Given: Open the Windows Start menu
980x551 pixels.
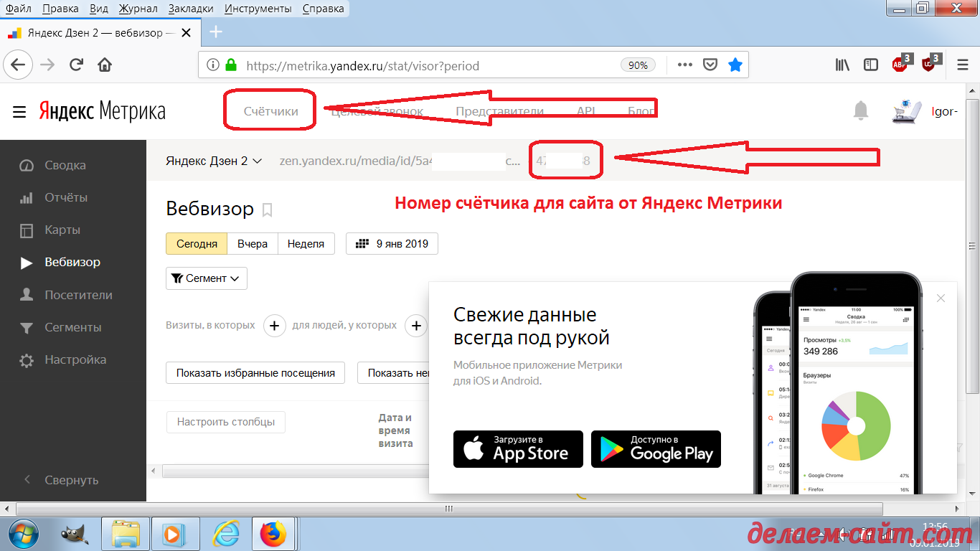Looking at the screenshot, I should click(25, 534).
